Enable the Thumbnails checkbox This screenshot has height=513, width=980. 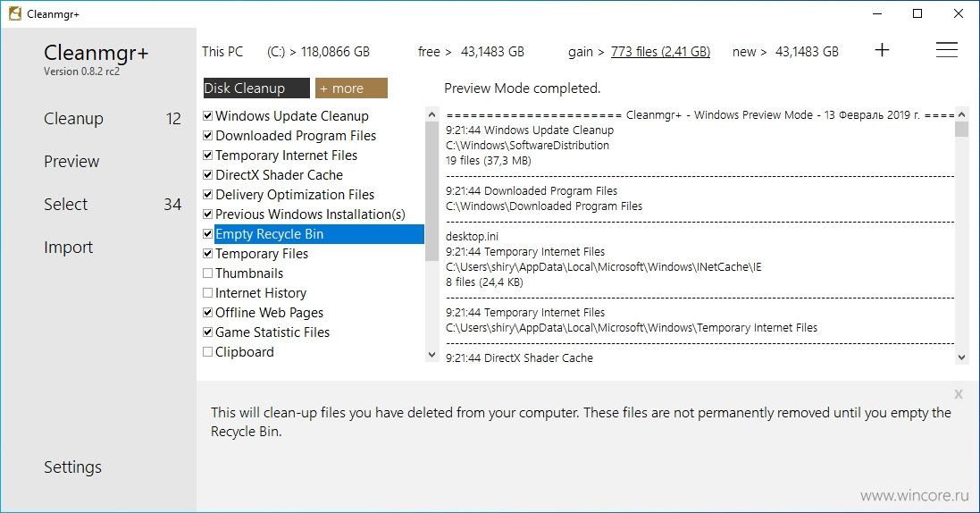pyautogui.click(x=207, y=273)
